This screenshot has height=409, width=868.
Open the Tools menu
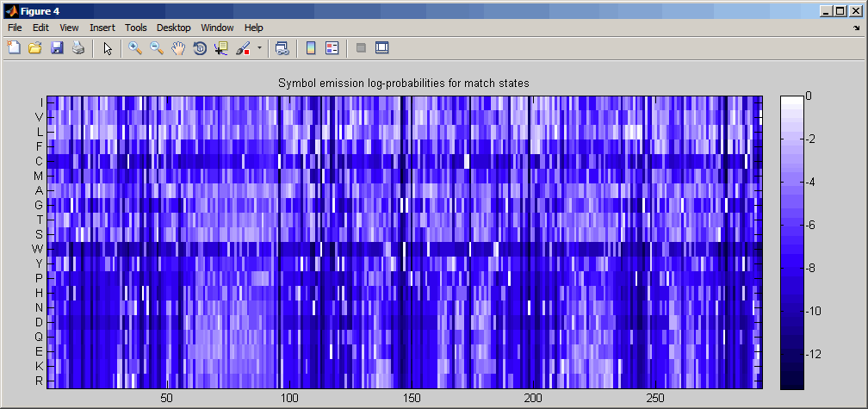click(136, 28)
